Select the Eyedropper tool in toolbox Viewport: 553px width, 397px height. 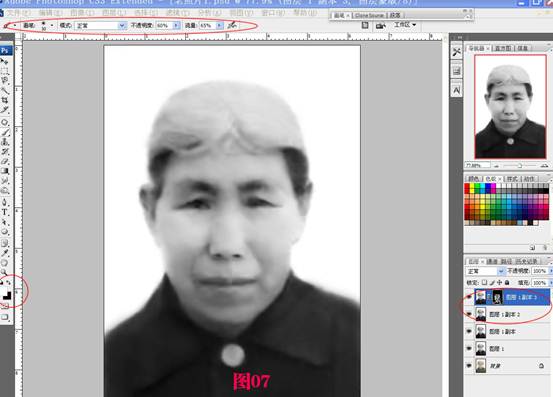tap(5, 252)
